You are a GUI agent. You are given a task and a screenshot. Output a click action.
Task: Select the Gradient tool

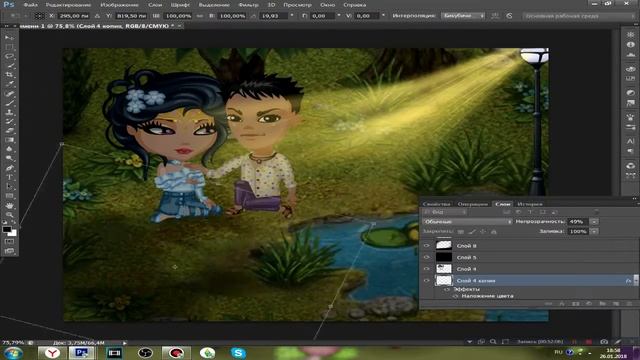click(x=9, y=140)
